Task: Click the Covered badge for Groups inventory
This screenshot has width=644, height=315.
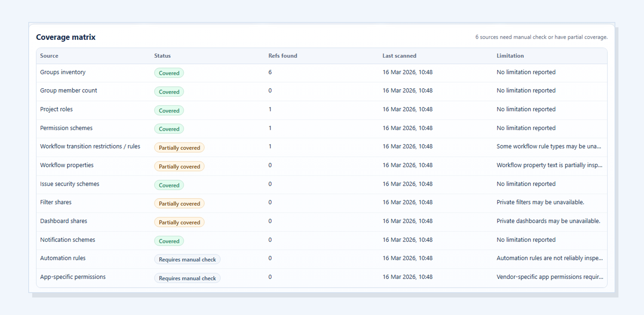Action: 169,73
